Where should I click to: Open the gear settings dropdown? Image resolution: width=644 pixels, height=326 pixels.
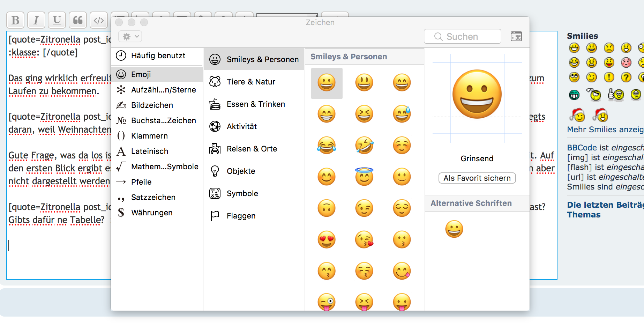tap(130, 36)
